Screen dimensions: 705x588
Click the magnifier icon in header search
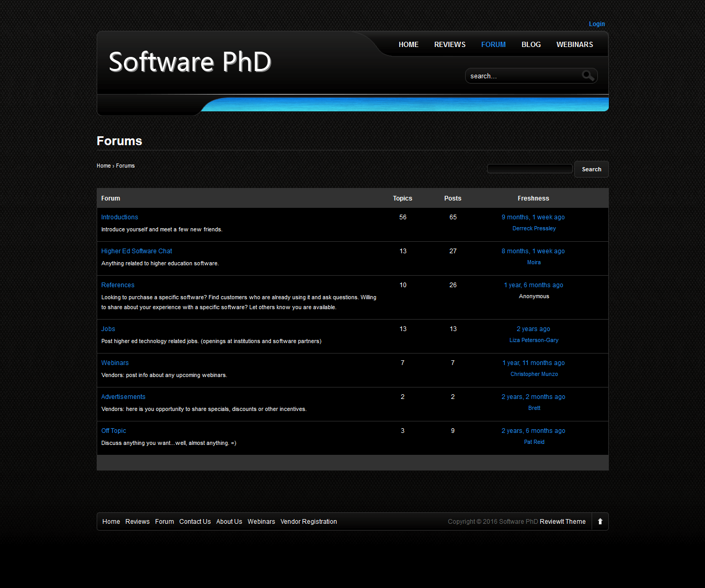point(588,76)
